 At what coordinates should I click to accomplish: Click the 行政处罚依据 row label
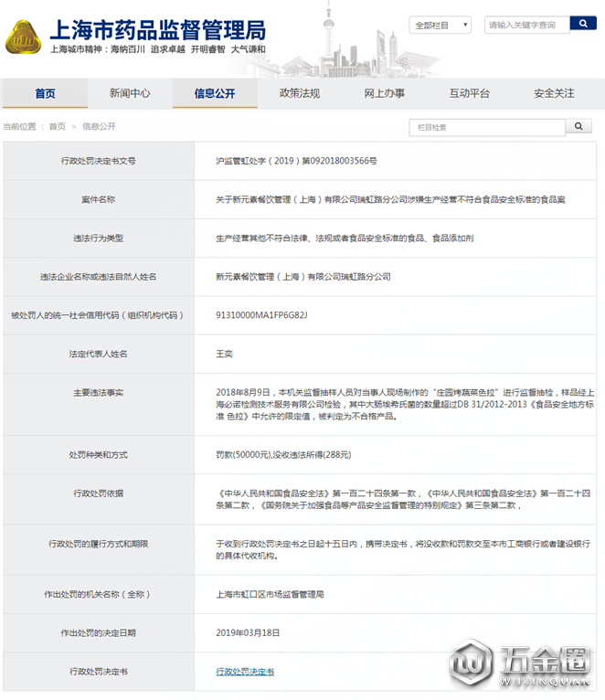[x=98, y=493]
